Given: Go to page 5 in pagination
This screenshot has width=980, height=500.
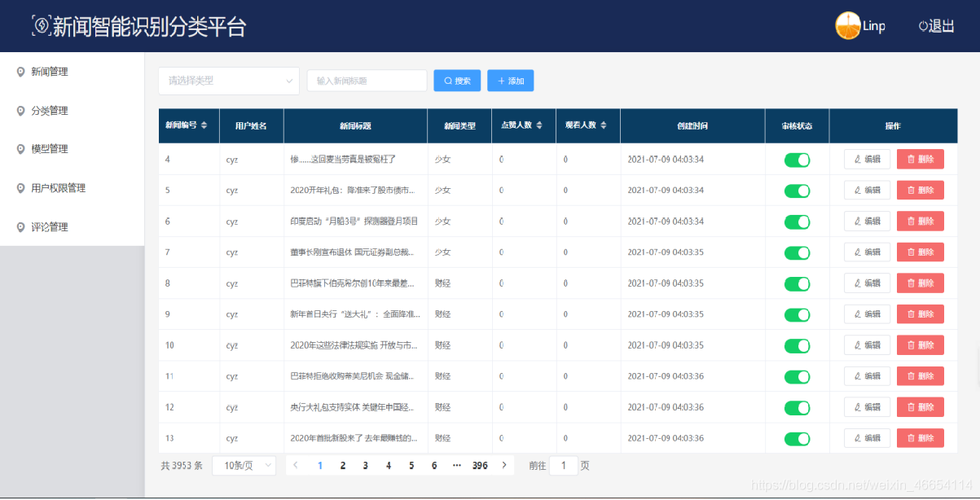Looking at the screenshot, I should coord(411,466).
